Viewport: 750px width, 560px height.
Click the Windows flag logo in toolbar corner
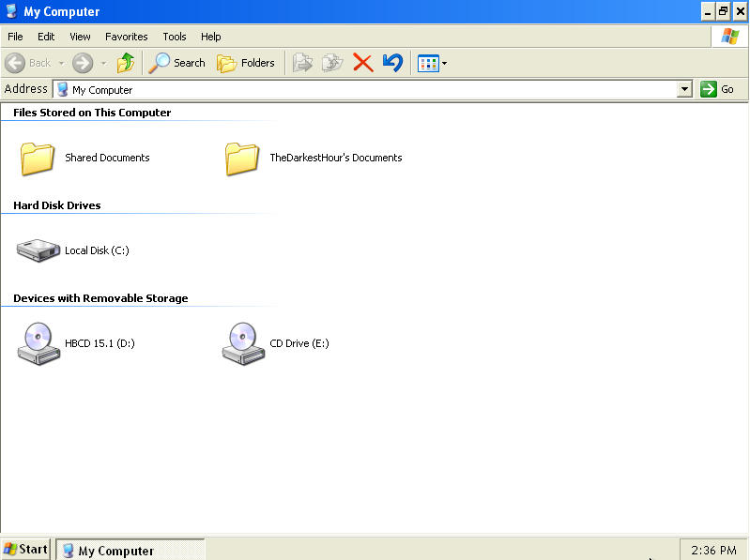[x=729, y=37]
